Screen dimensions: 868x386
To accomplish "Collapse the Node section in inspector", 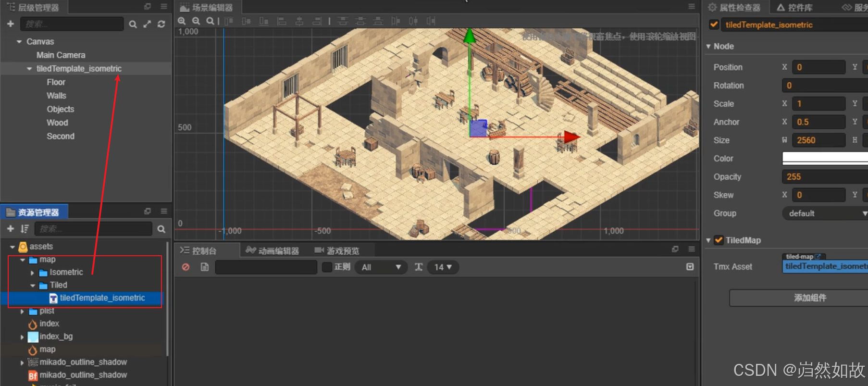I will pos(708,47).
